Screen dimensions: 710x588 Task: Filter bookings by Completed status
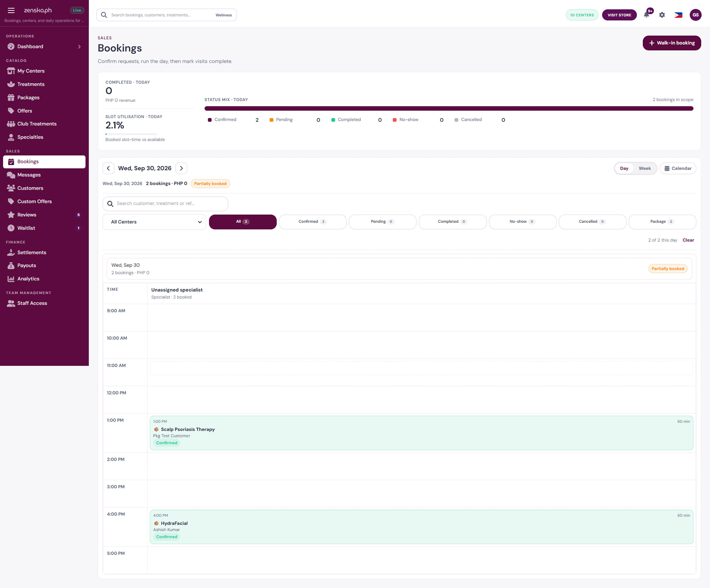coord(452,222)
